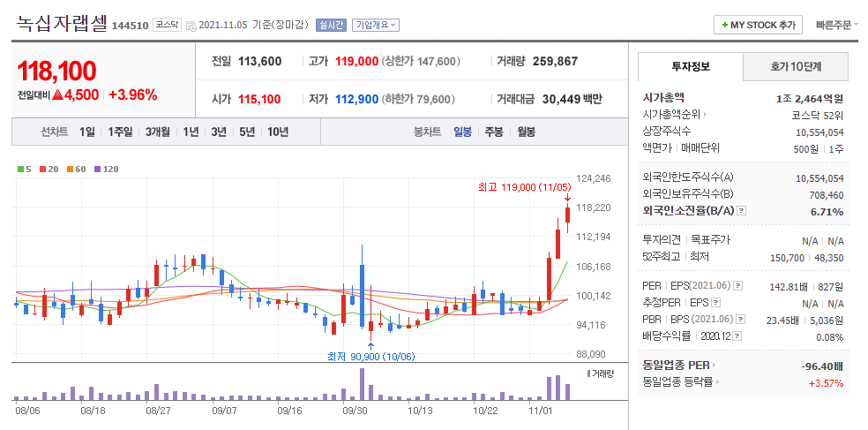Select the 3년 line chart
The width and height of the screenshot is (868, 430).
(219, 132)
